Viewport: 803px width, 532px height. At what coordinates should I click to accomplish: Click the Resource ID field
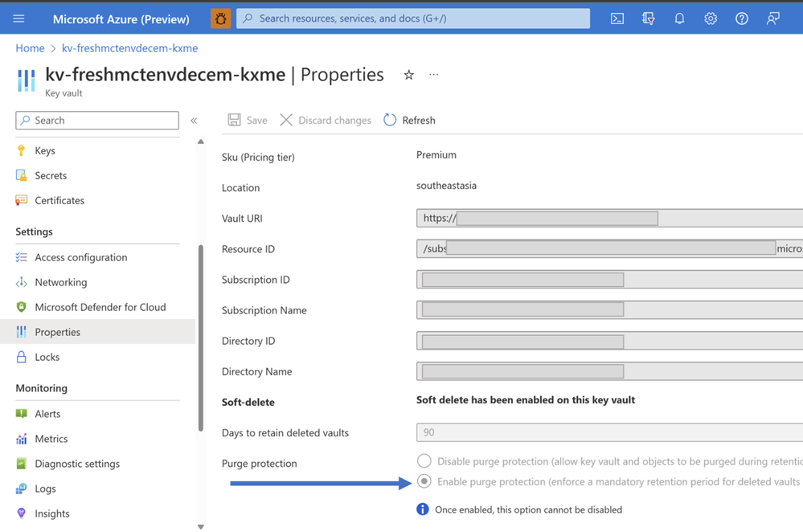tap(609, 249)
